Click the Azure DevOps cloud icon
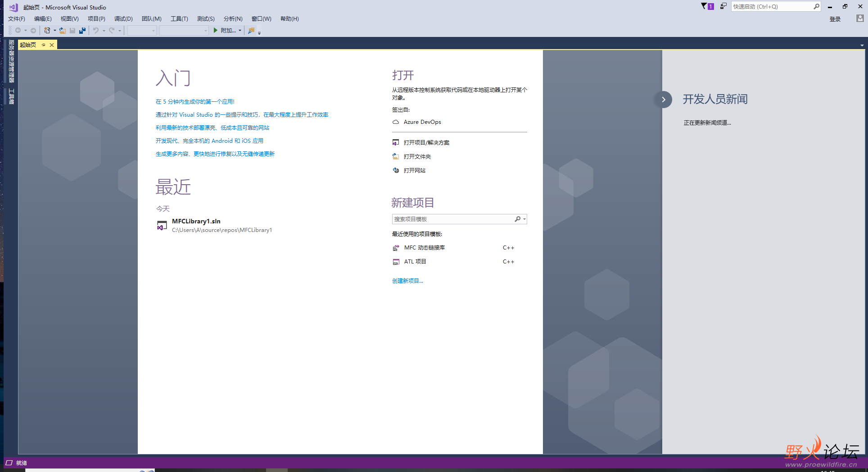868x472 pixels. pos(396,122)
